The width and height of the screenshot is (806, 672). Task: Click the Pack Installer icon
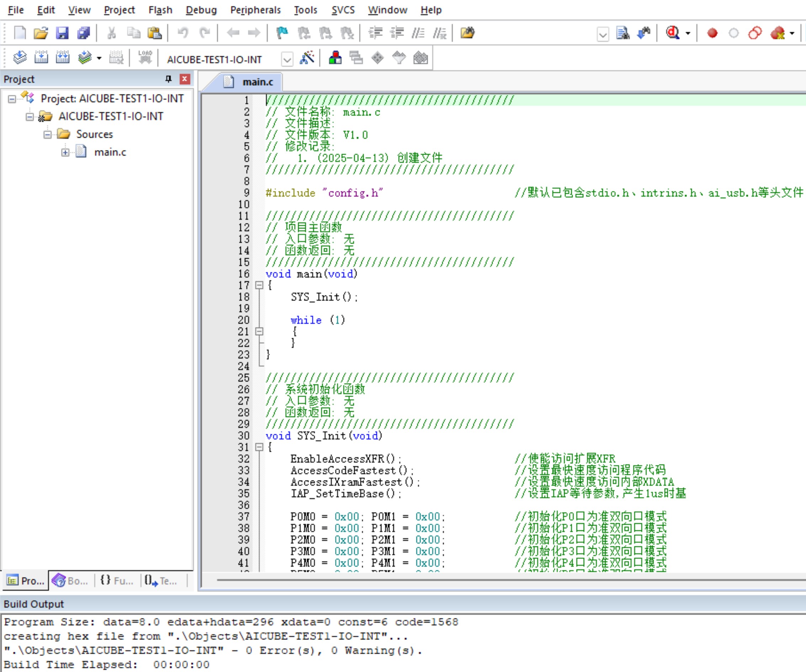(420, 58)
